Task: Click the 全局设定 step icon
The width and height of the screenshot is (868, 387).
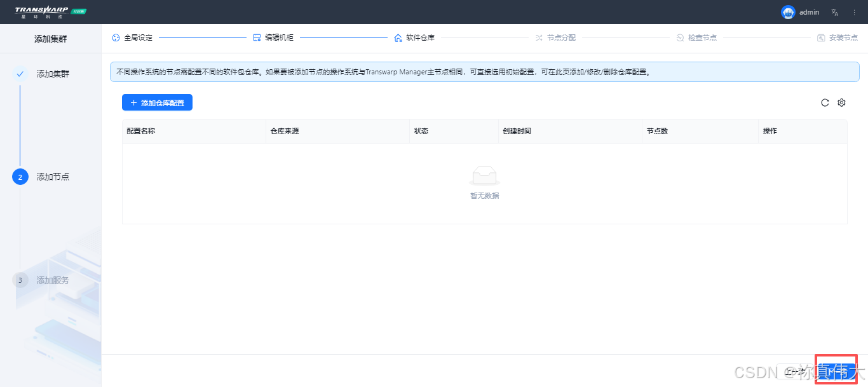Action: [x=116, y=37]
